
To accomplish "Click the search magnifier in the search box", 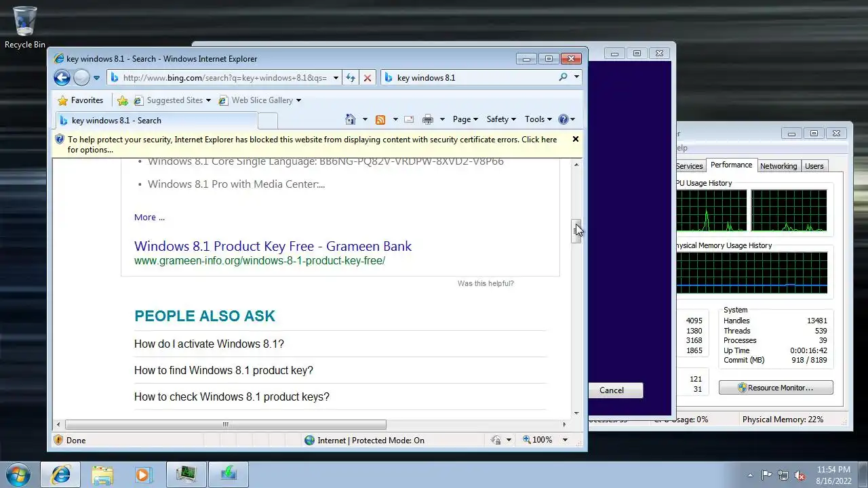I will (563, 77).
